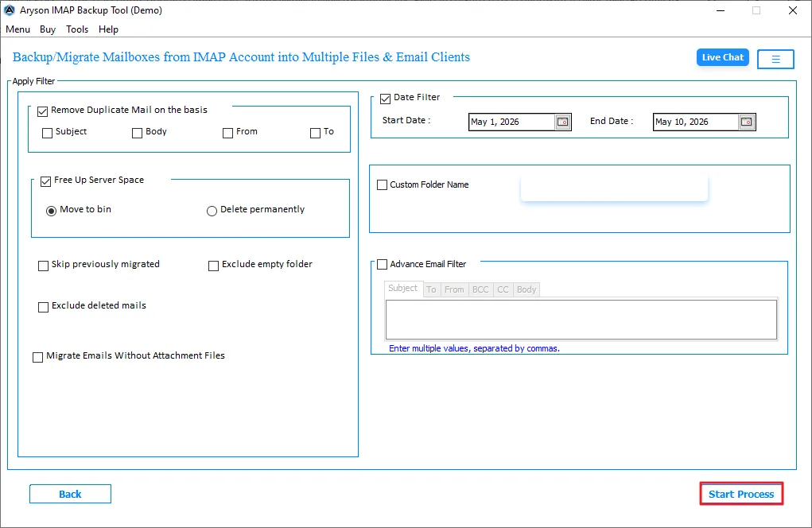The image size is (812, 528).
Task: Enable Exclude deleted mails option
Action: 44,307
